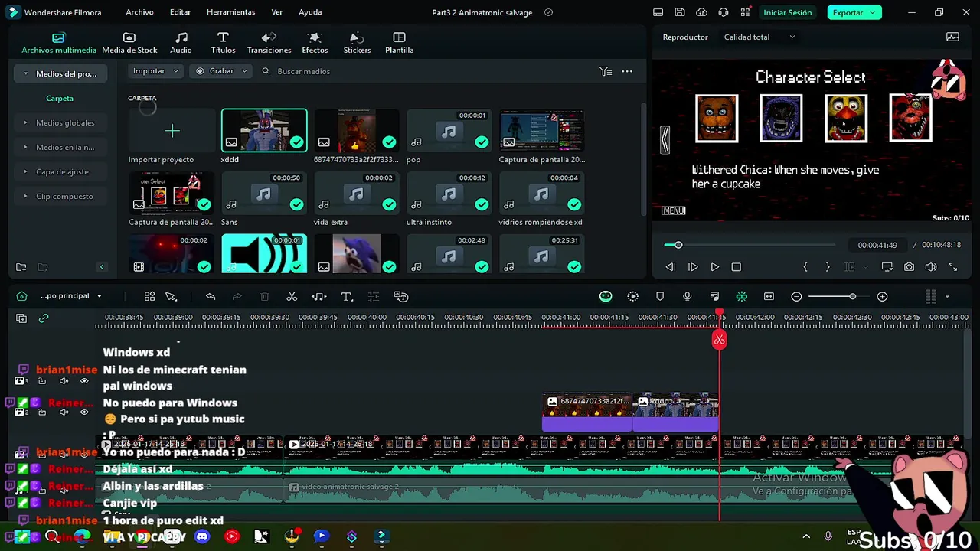Screen dimensions: 980x551
Task: Select the xddd media thumbnail
Action: click(264, 131)
